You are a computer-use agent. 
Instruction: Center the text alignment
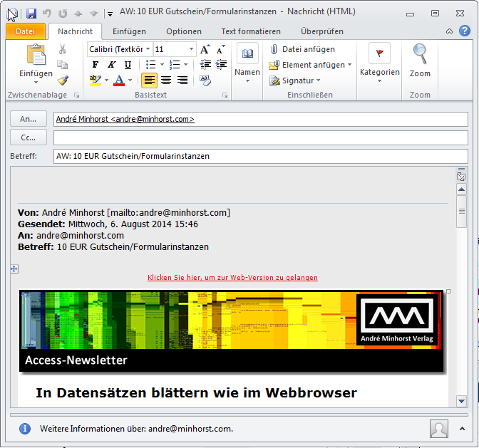(166, 80)
